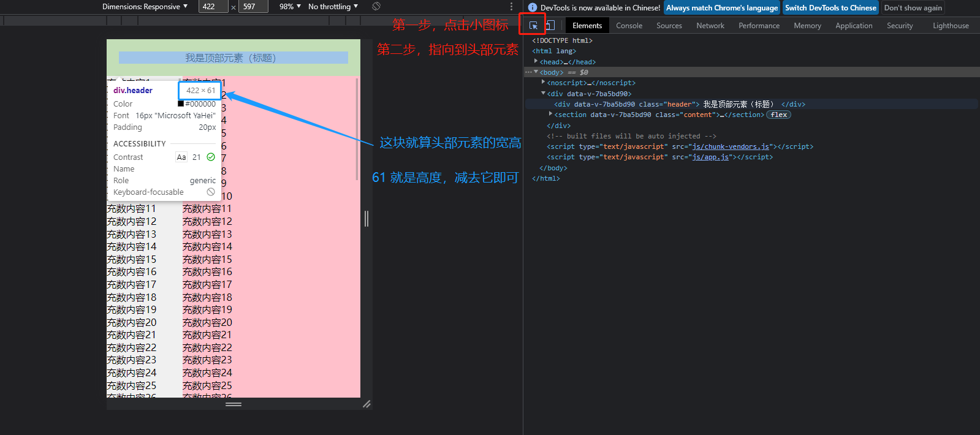
Task: Switch to the Application tab
Action: (854, 26)
